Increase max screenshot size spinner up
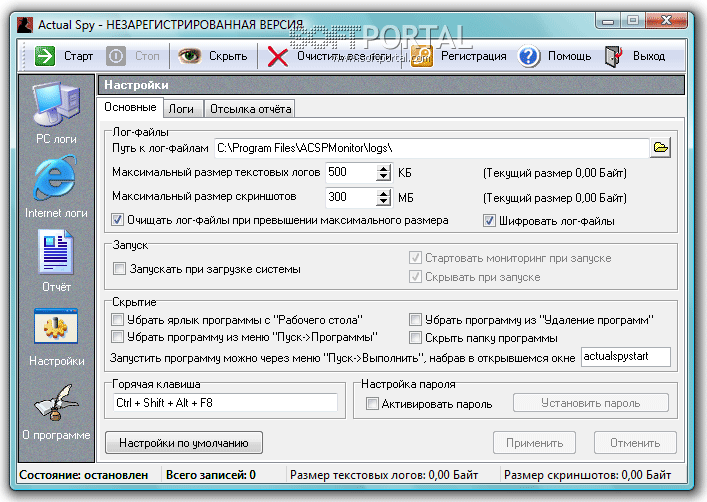Viewport: 707px width, 502px height. point(383,193)
